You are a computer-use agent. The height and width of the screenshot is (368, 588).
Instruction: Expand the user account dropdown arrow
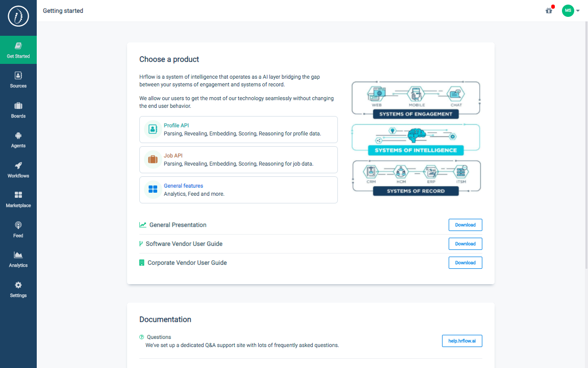pos(577,11)
